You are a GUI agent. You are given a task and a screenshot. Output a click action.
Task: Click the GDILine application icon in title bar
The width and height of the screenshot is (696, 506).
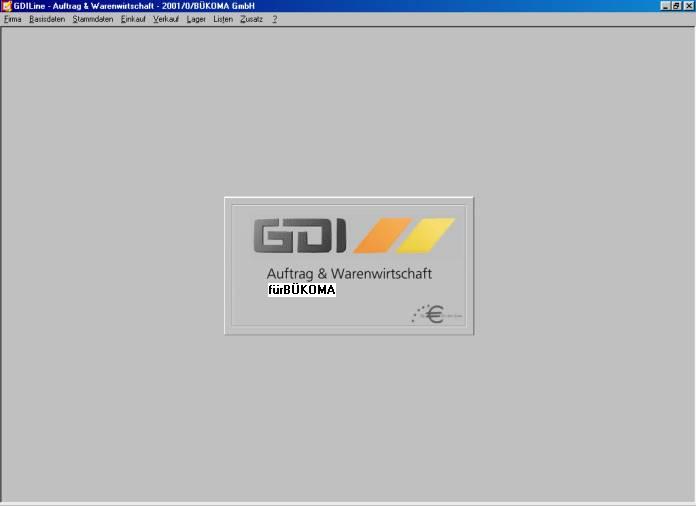(x=6, y=6)
